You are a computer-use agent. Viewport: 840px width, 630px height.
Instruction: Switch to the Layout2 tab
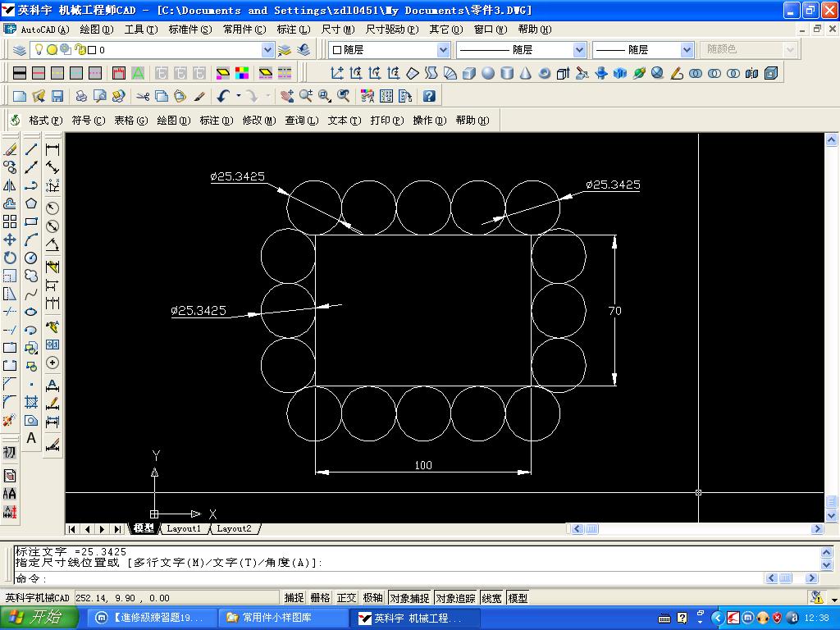tap(234, 529)
